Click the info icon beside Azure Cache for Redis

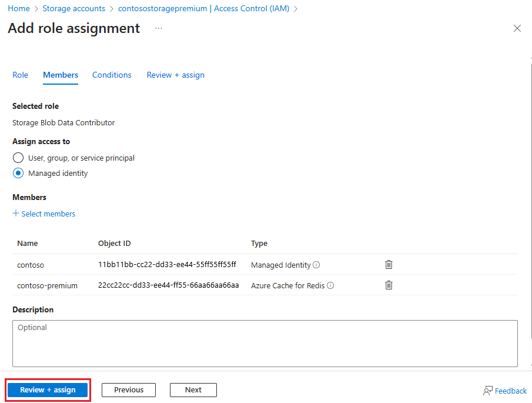(330, 285)
